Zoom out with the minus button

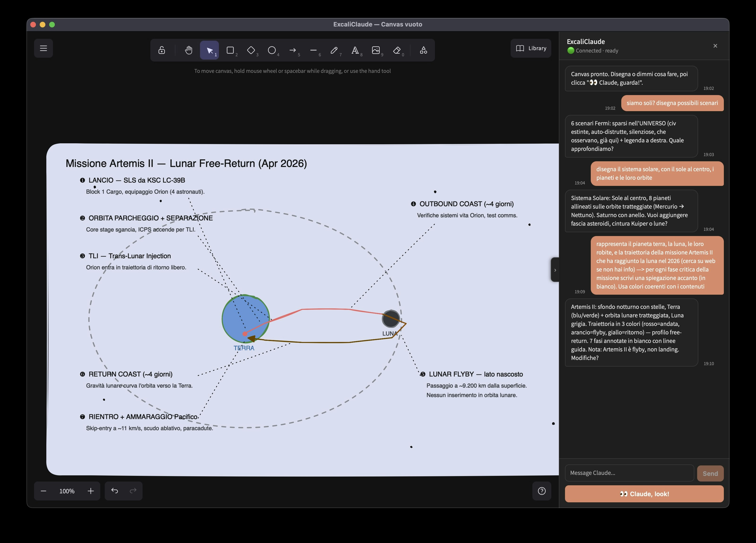(43, 491)
